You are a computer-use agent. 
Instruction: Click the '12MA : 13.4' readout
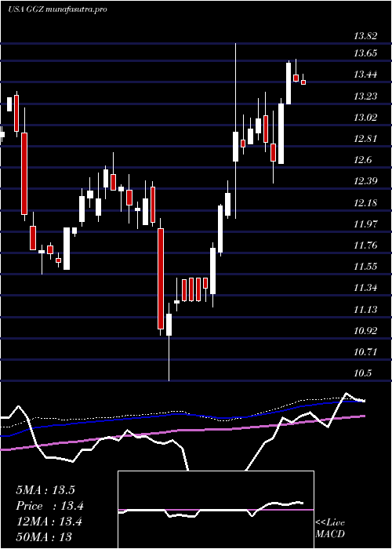[x=49, y=522]
